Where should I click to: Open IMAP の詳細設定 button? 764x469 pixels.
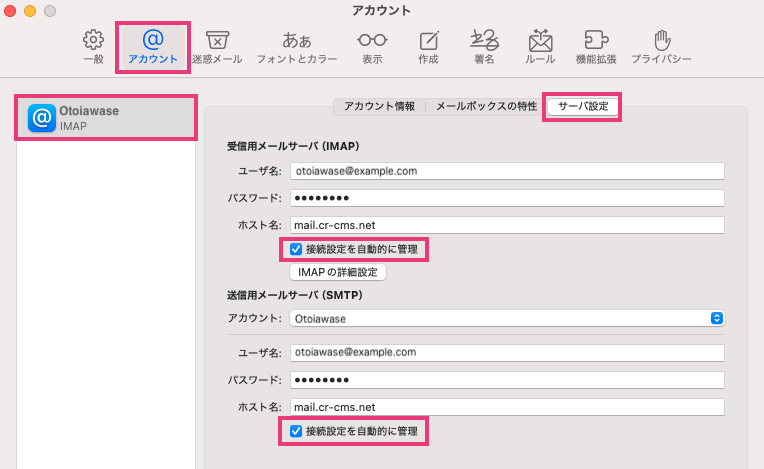click(x=338, y=272)
